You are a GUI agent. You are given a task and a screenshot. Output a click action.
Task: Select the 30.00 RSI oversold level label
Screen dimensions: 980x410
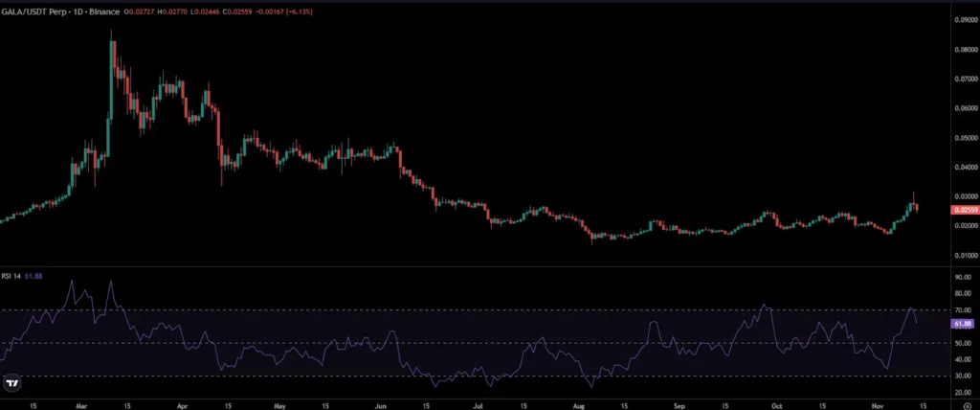963,376
